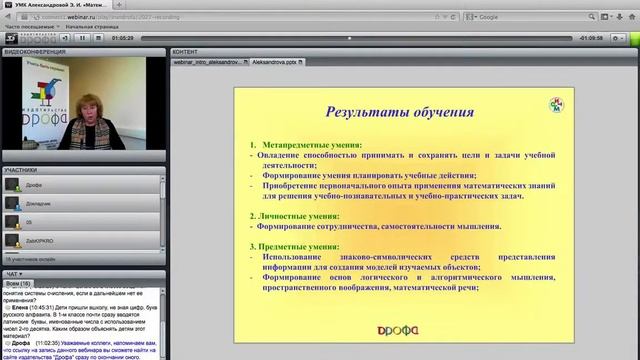The height and width of the screenshot is (360, 640).
Task: Open the downloads arrow icon
Action: click(619, 17)
